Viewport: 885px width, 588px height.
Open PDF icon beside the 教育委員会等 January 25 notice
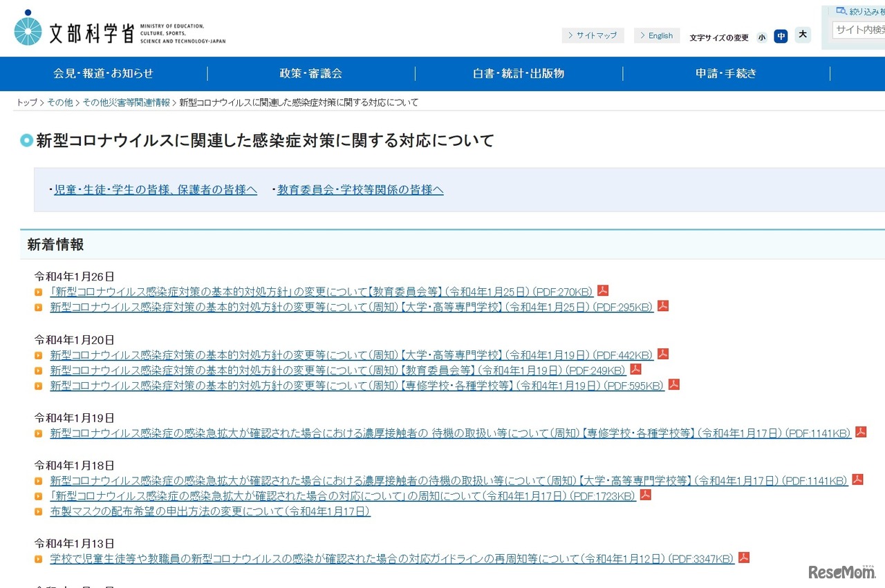tap(602, 291)
